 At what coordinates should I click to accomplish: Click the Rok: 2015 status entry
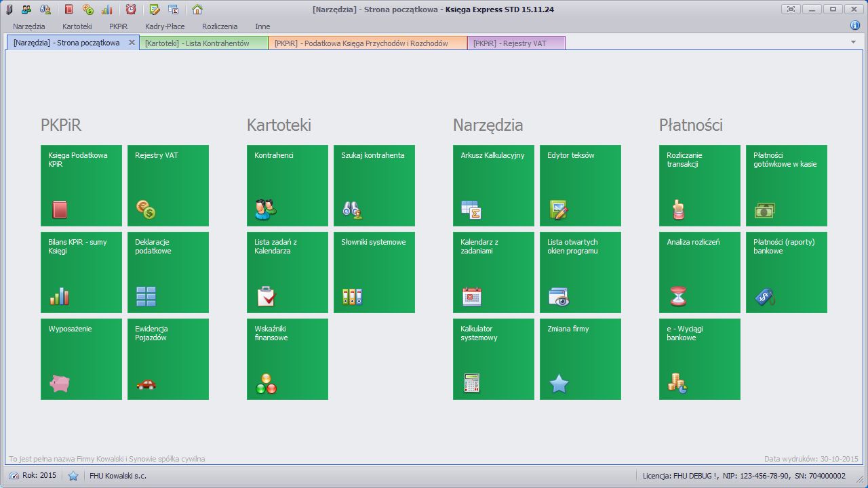(39, 476)
